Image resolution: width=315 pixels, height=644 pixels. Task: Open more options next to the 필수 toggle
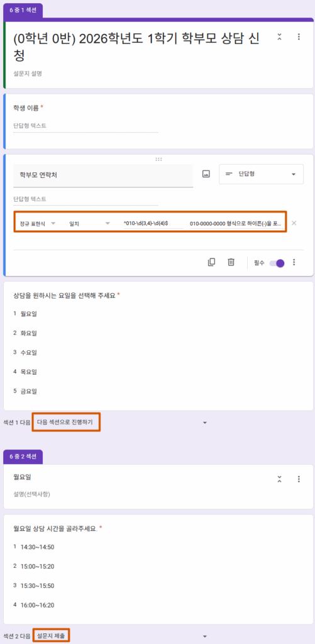click(294, 262)
